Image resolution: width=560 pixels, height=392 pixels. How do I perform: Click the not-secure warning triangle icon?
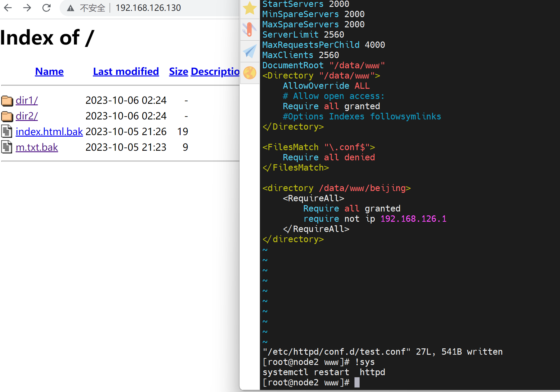tap(70, 8)
